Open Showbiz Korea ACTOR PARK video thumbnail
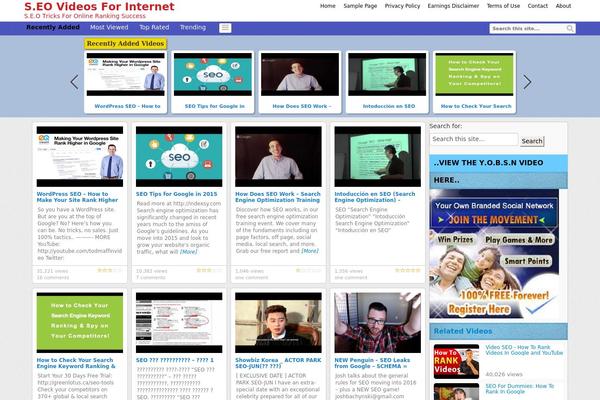The image size is (600, 400). click(x=278, y=323)
